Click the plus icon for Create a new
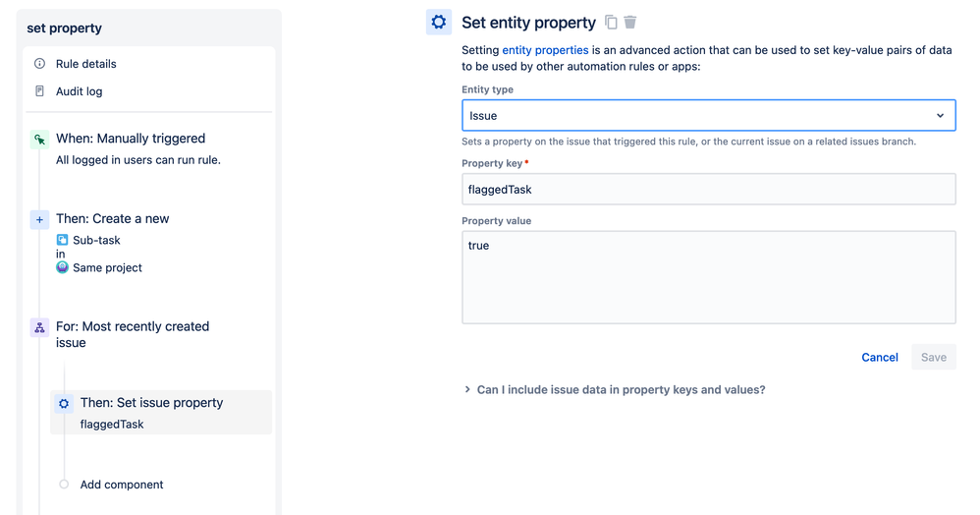This screenshot has height=515, width=980. tap(39, 219)
